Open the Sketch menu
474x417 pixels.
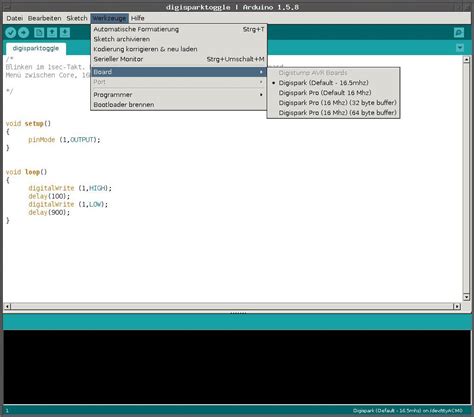pos(77,18)
